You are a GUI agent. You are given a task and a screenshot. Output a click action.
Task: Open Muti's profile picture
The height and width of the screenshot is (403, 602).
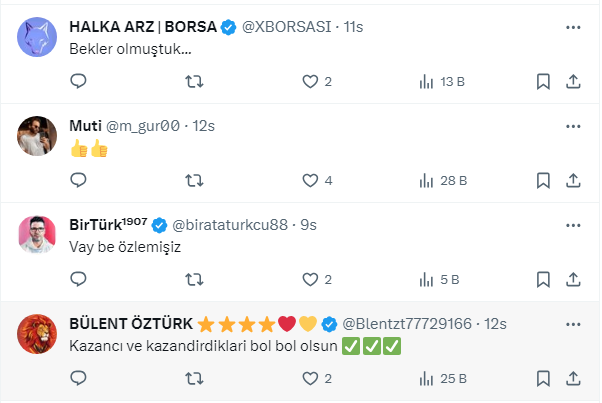37,137
